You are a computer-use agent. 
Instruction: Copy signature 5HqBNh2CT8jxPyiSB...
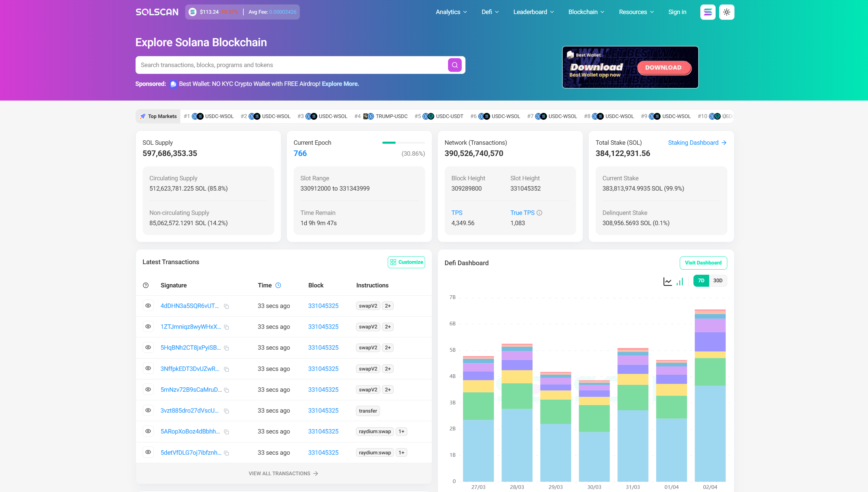click(226, 348)
